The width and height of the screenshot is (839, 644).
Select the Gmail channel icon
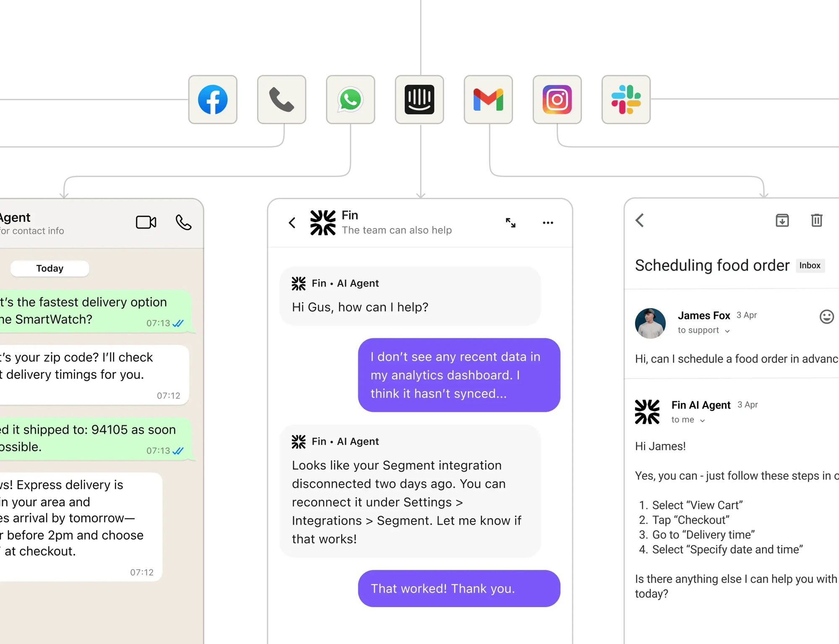coord(488,99)
